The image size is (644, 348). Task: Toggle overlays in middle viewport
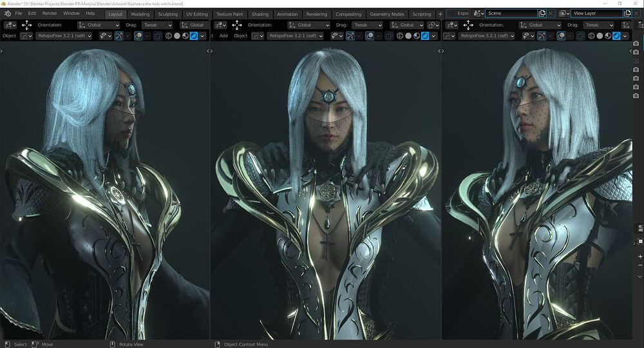coord(370,35)
